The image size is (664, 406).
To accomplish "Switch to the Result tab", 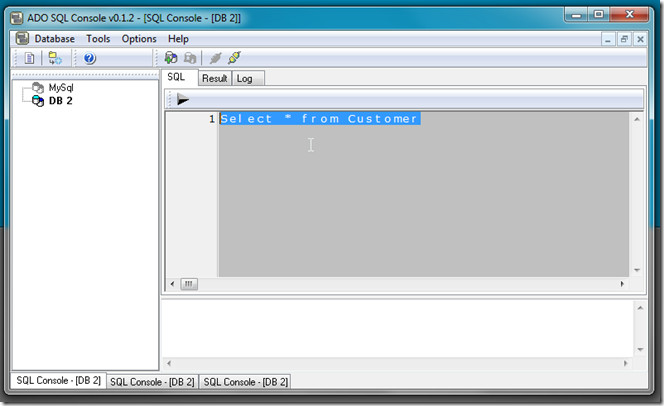I will click(x=215, y=78).
